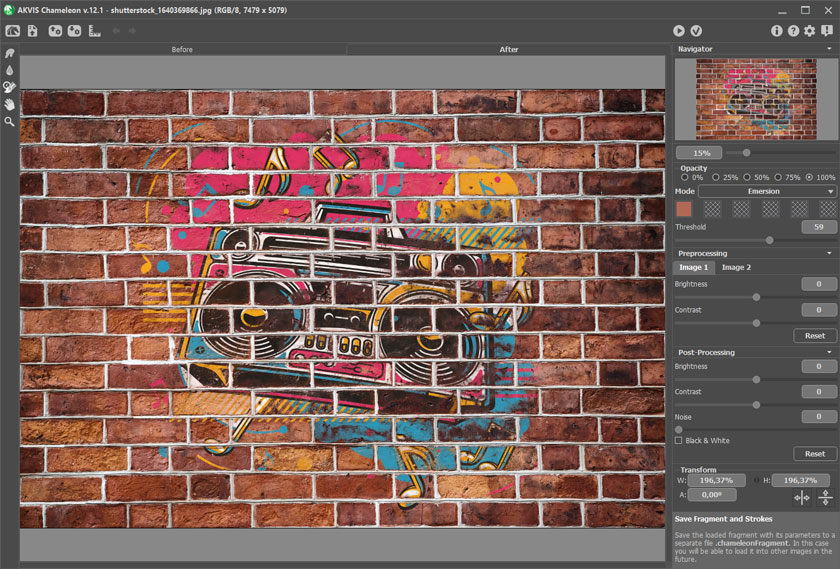The image size is (840, 569).
Task: Open the notifications exclamation icon
Action: [827, 31]
